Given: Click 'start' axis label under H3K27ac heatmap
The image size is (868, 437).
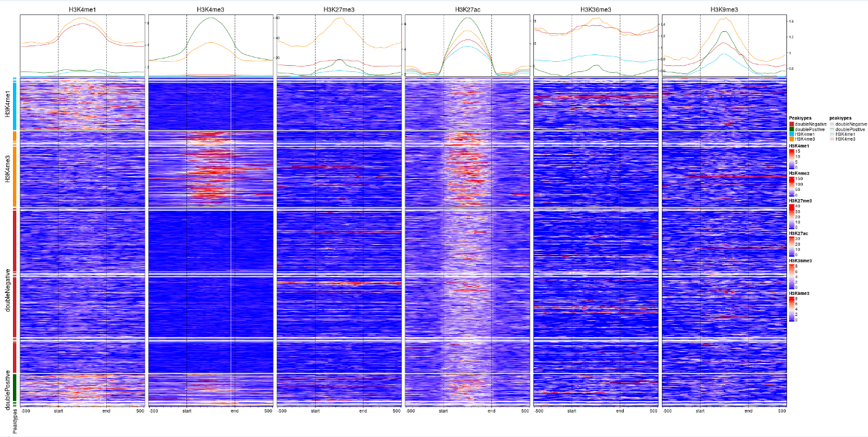Looking at the screenshot, I should click(444, 411).
